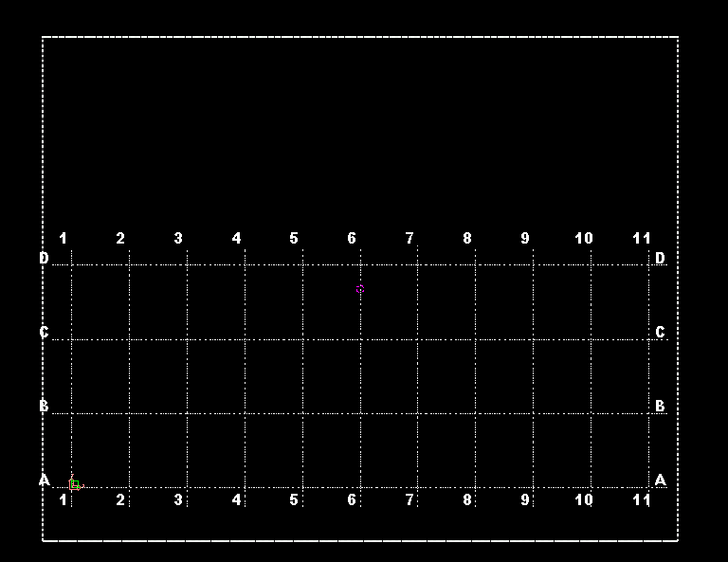Click grid intersection of lines D and 1

tap(71, 265)
